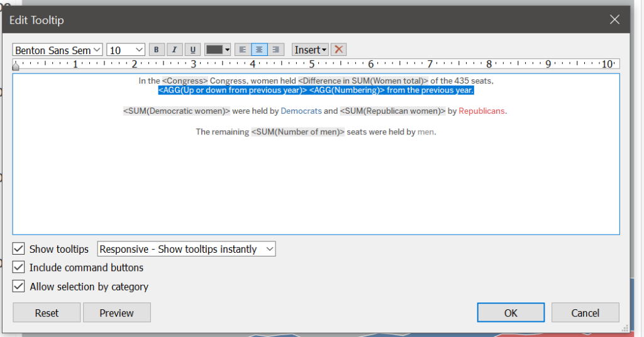Toggle underline formatting
Image resolution: width=644 pixels, height=337 pixels.
tap(192, 50)
